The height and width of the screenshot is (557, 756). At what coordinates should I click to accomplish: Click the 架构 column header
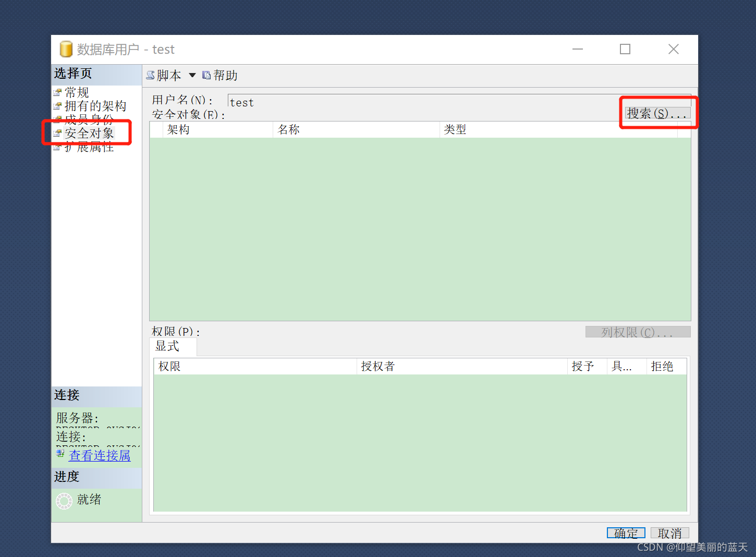click(x=218, y=129)
